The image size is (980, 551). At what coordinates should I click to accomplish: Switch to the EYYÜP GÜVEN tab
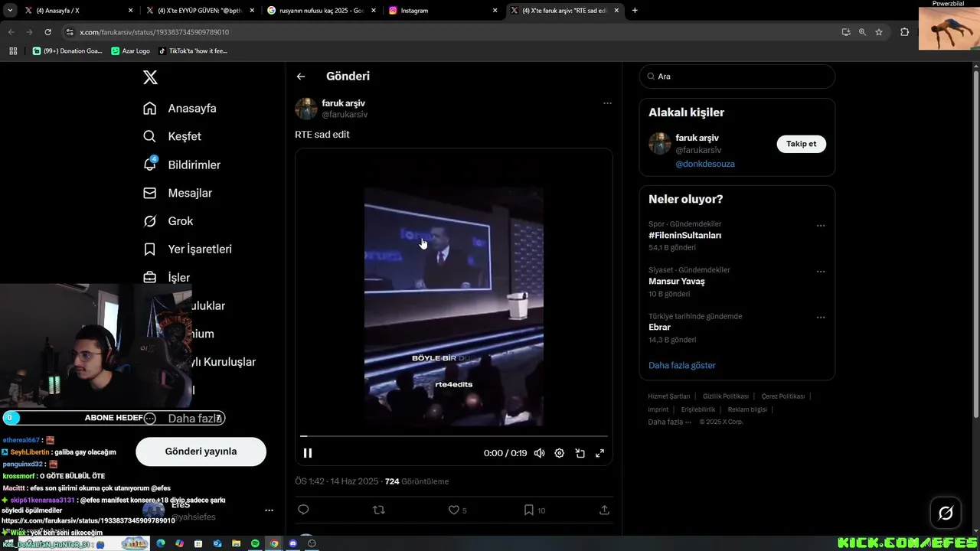199,11
